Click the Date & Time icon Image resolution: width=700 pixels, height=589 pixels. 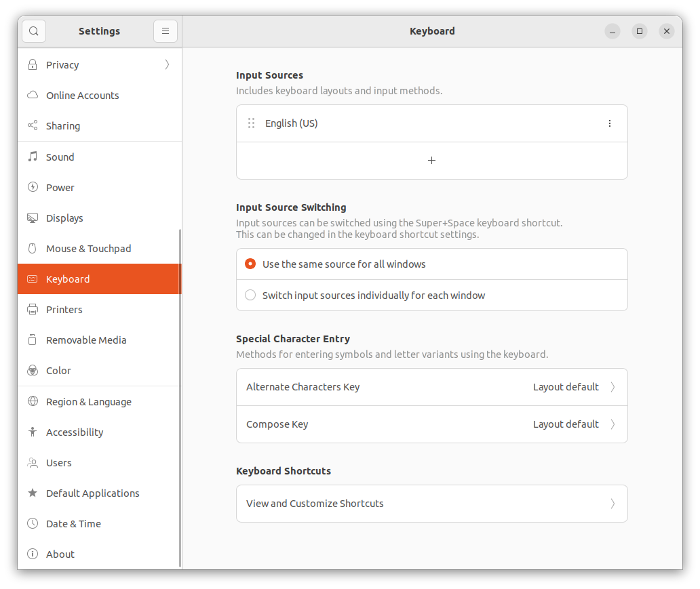[32, 523]
